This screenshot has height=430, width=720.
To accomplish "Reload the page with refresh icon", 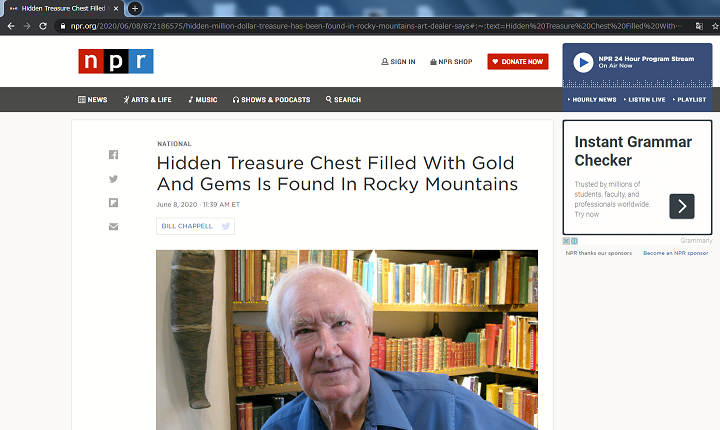I will click(x=43, y=26).
